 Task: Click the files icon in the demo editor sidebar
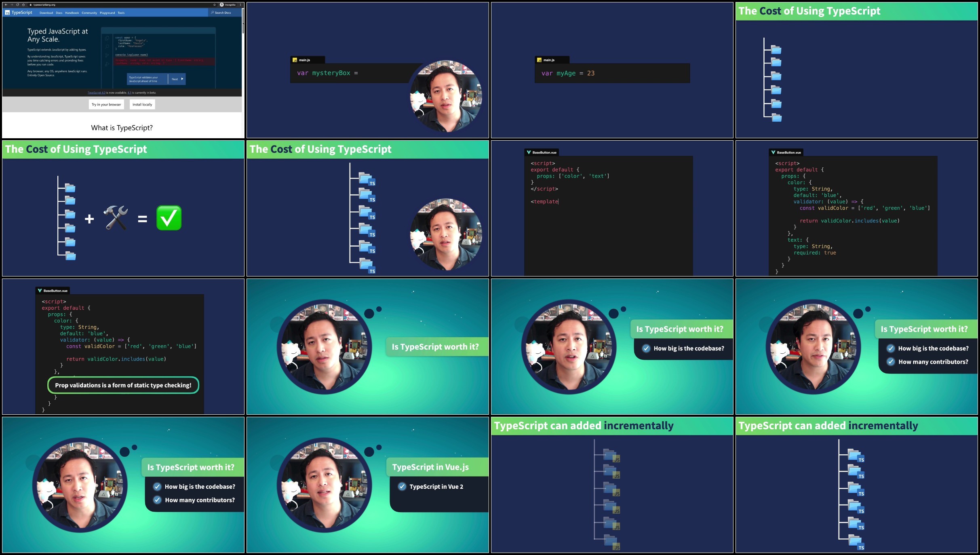107,38
